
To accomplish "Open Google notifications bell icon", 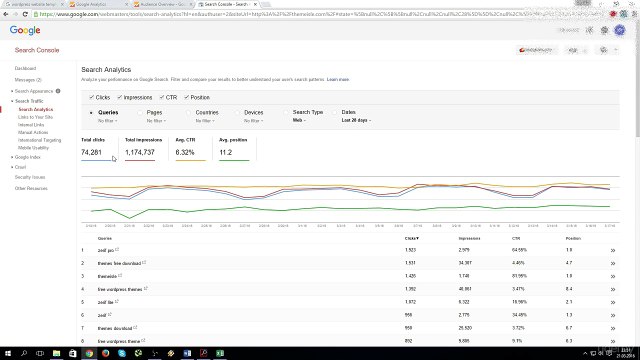I will tap(604, 30).
